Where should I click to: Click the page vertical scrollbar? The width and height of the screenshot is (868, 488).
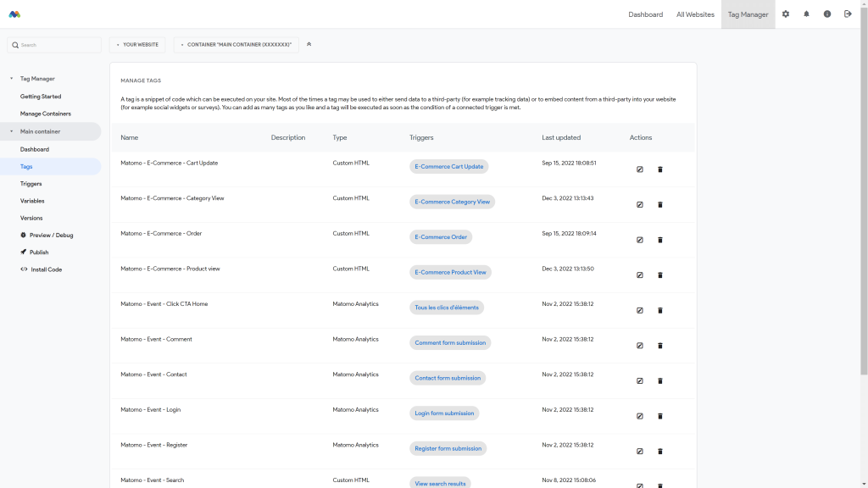pos(864,191)
